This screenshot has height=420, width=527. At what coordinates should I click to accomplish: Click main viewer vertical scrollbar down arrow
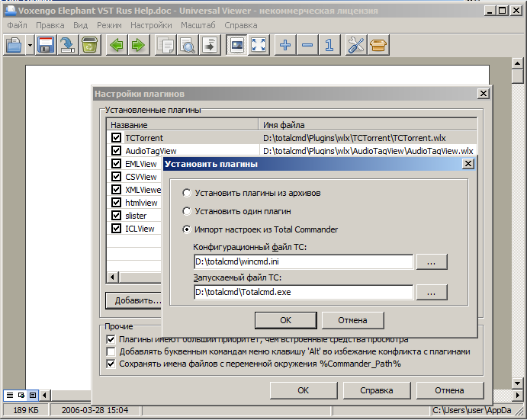(518, 383)
